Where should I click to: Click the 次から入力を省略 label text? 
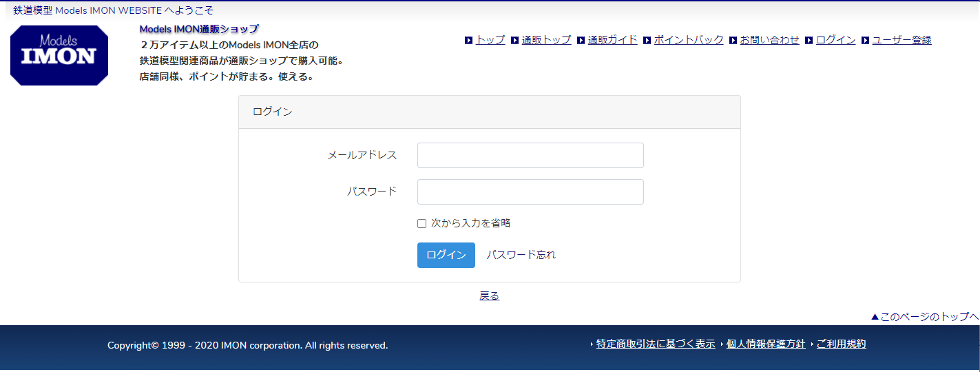pos(471,223)
